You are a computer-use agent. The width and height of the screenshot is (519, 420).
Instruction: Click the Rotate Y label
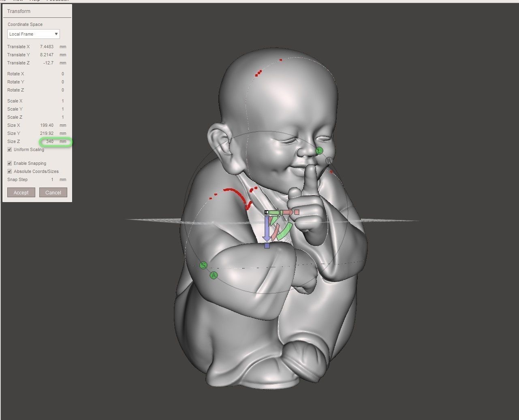15,82
